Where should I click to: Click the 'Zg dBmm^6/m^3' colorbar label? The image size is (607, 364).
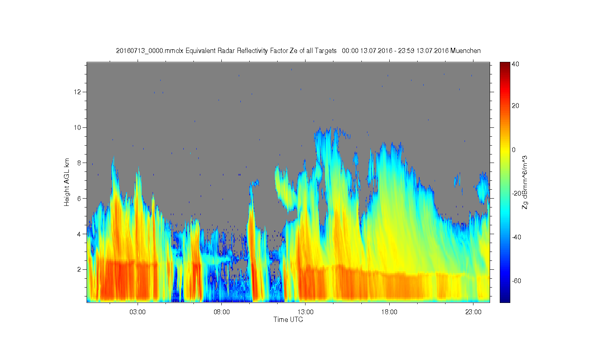(x=525, y=182)
